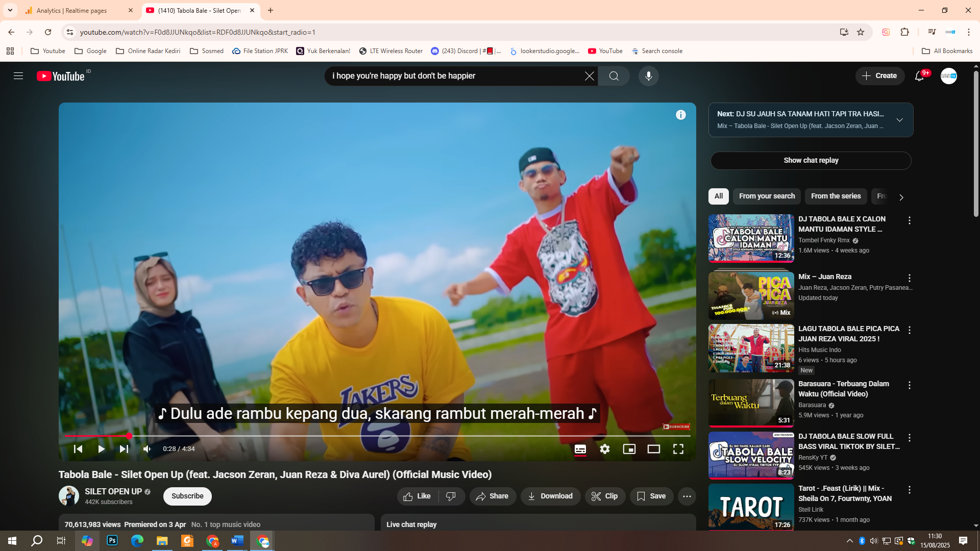Click the SILET OPEN UP channel avatar
This screenshot has width=980, height=551.
point(69,496)
